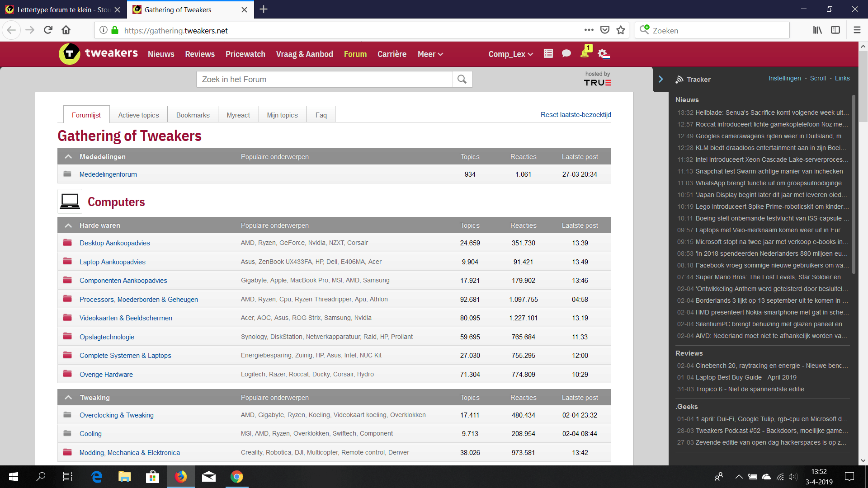The width and height of the screenshot is (868, 488).
Task: Click the red folder icon for Opslagtechnologie
Action: [67, 337]
